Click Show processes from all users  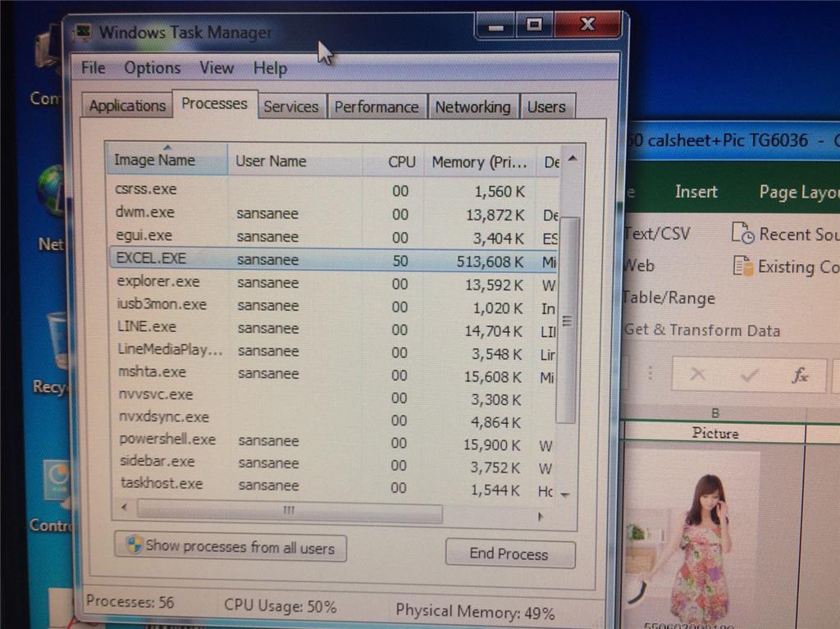point(231,547)
